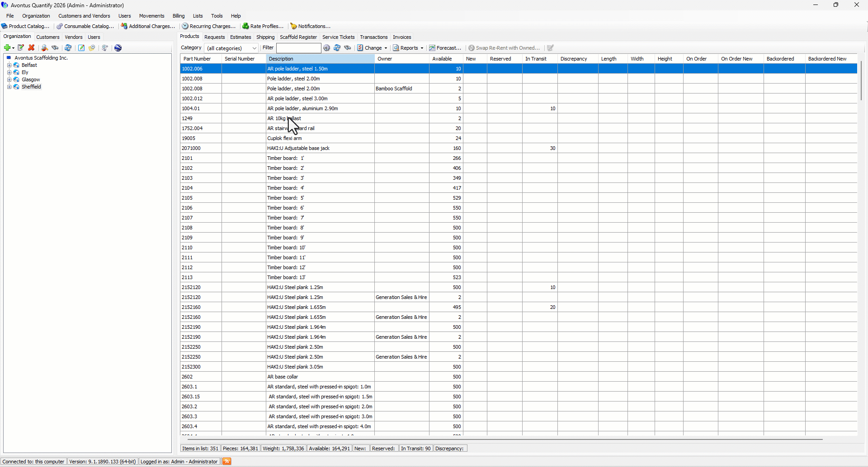Open the Google Earth globe icon
This screenshot has height=467, width=868.
point(118,48)
